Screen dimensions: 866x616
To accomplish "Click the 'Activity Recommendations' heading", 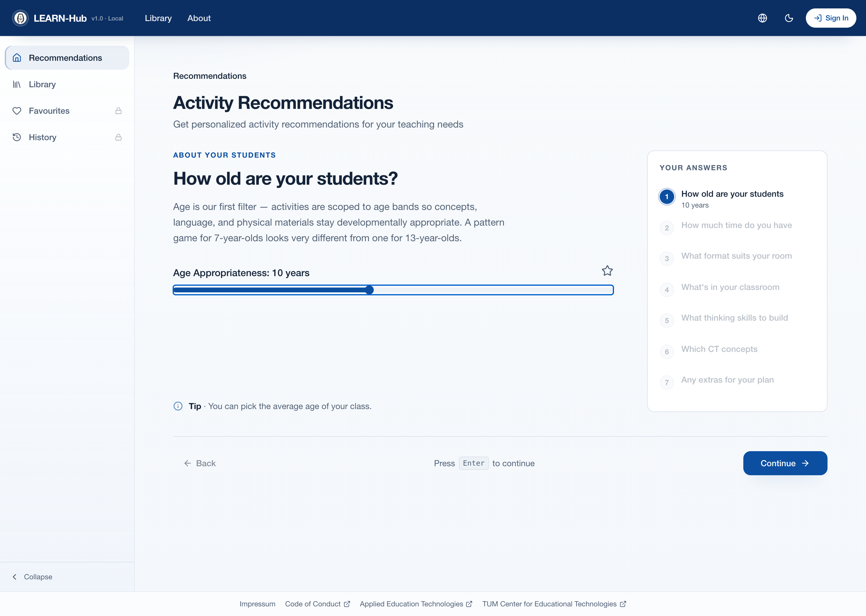I will pyautogui.click(x=283, y=103).
